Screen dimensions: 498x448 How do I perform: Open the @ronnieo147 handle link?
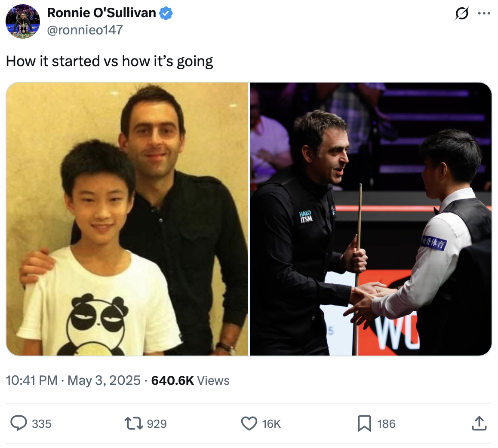[85, 30]
